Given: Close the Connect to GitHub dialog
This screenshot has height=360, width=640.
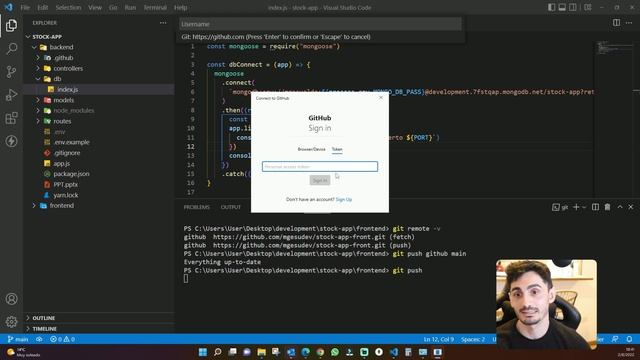Looking at the screenshot, I should tap(381, 98).
